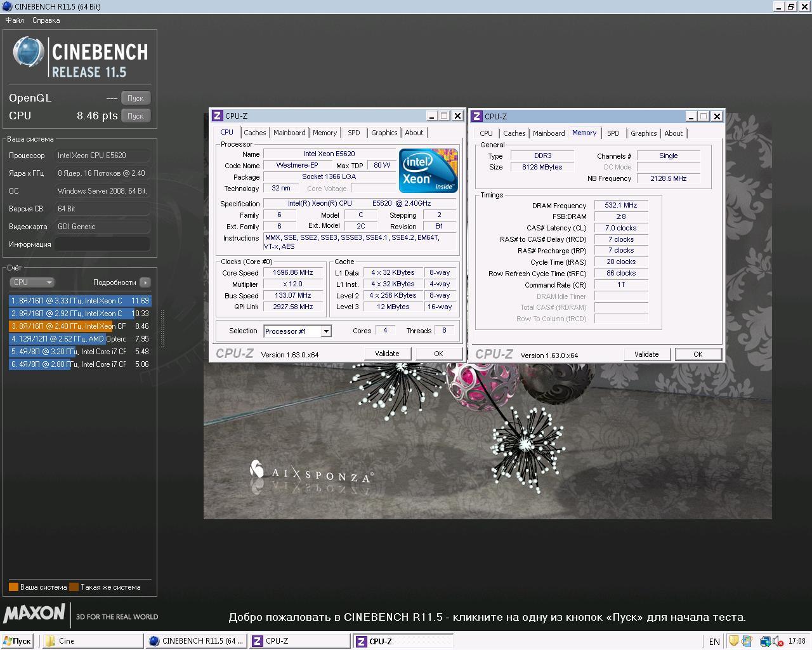This screenshot has height=650, width=812.
Task: Click the memory Size value 8128 MBytes
Action: click(542, 168)
